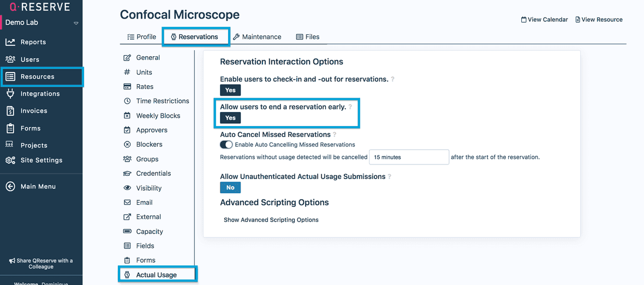Screen dimensions: 644x285
Task: Switch to the Maintenance tab
Action: [x=257, y=37]
